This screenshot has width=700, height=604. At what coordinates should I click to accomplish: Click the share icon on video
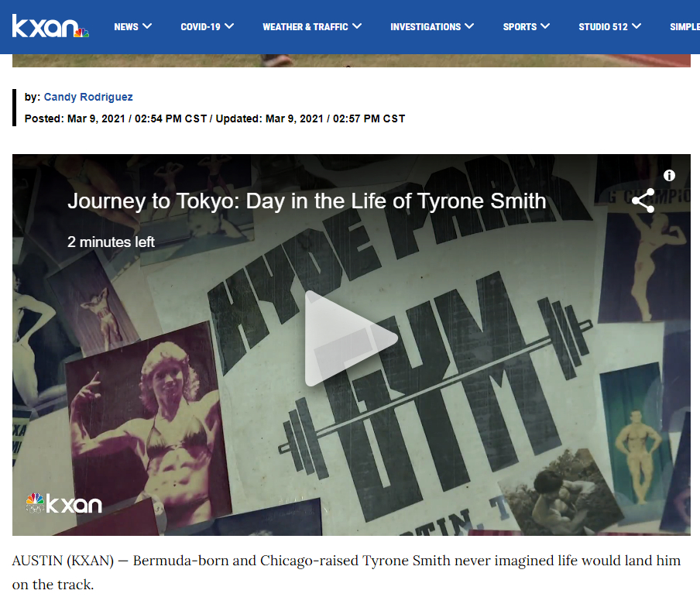tap(643, 201)
